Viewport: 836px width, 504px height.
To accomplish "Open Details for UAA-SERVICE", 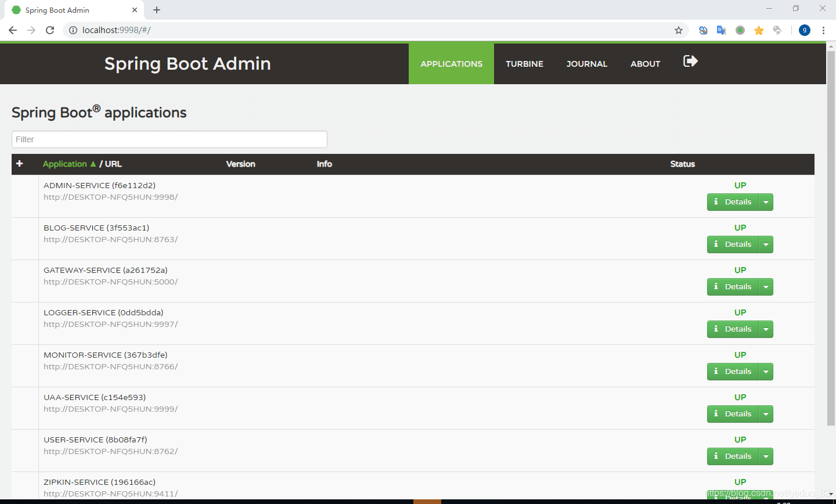I will [x=733, y=414].
